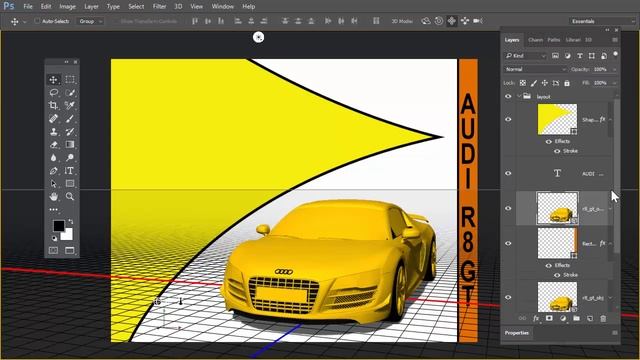Screen dimensions: 640x360
Task: Select the Healing Brush tool
Action: (53, 119)
